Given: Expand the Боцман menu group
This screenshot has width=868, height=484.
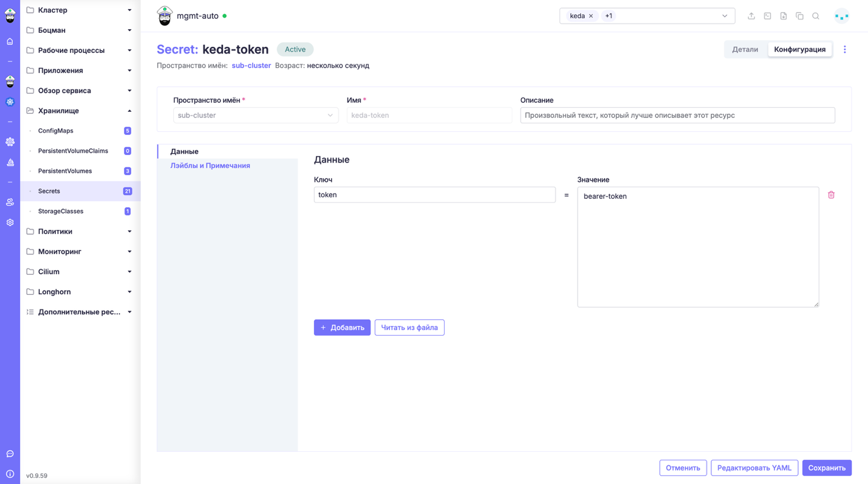Looking at the screenshot, I should 80,30.
